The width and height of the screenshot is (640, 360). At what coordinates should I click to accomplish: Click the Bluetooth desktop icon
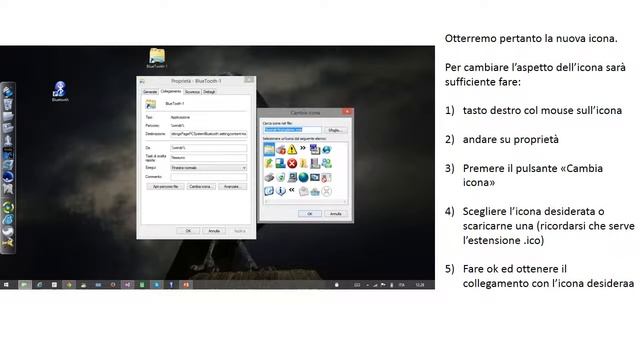[60, 91]
